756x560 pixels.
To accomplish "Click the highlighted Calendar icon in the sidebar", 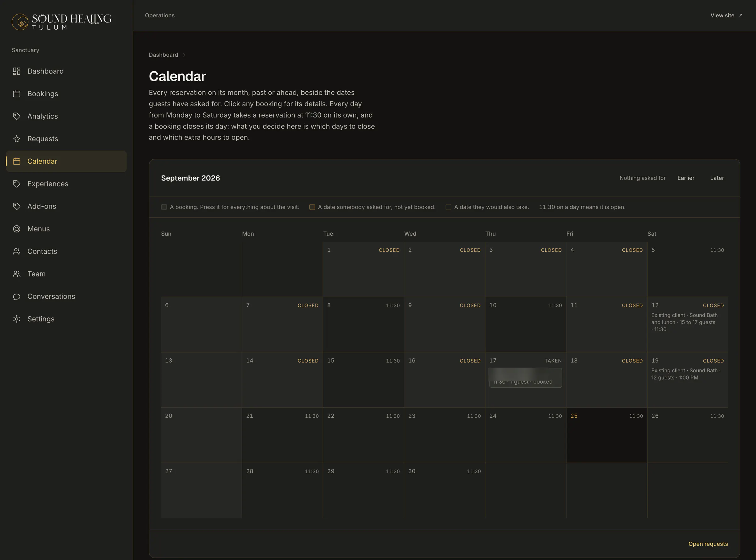I will 17,161.
